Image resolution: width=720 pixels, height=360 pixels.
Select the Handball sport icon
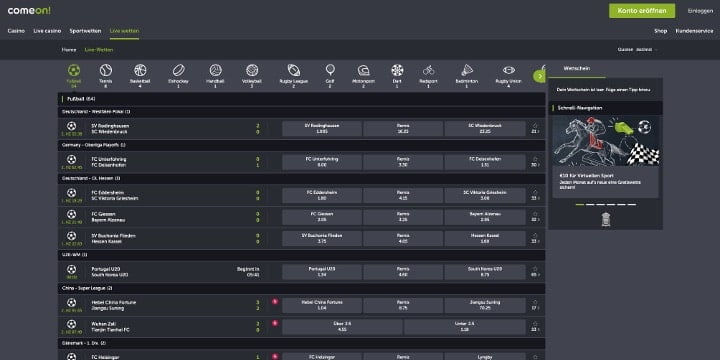pyautogui.click(x=215, y=70)
